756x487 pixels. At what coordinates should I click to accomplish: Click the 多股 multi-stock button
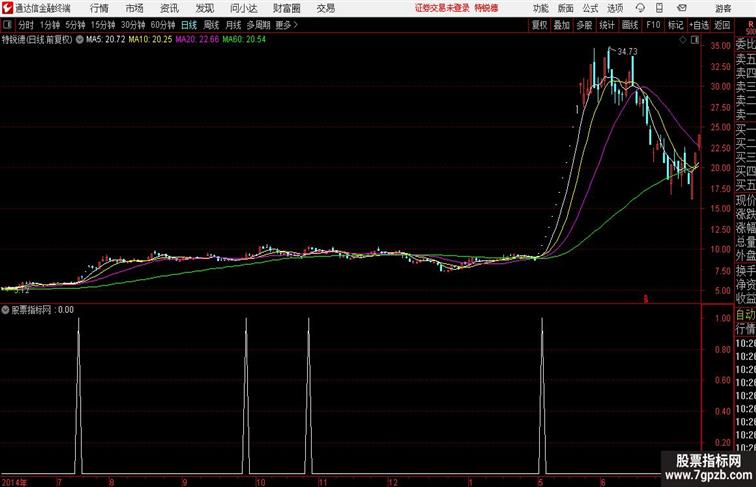point(584,25)
